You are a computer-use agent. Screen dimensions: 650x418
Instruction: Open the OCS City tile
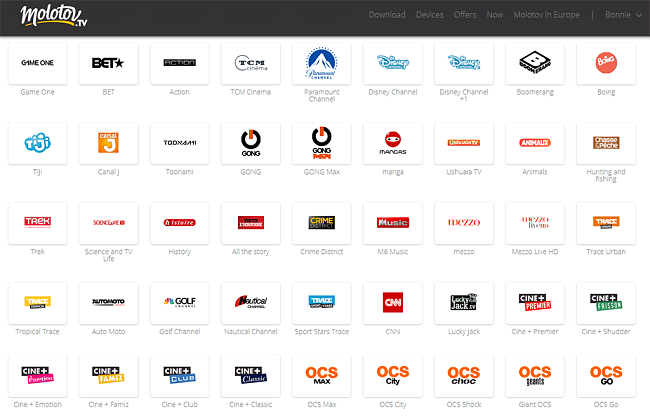[393, 376]
